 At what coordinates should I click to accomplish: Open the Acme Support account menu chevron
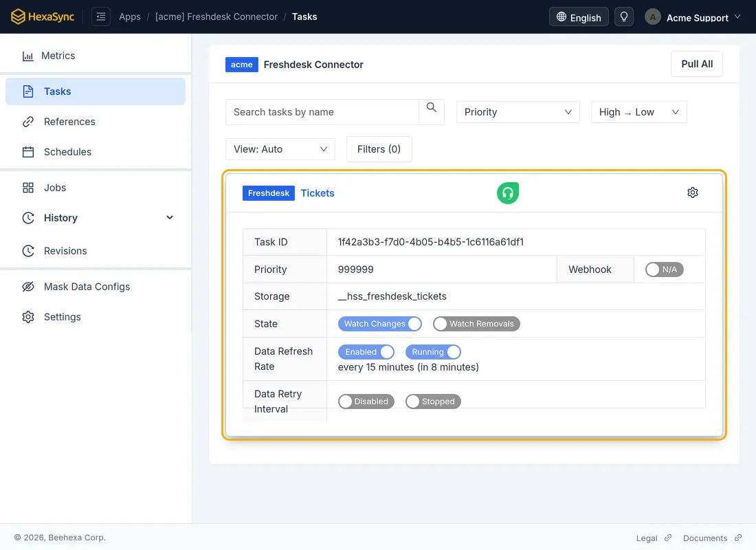[737, 17]
